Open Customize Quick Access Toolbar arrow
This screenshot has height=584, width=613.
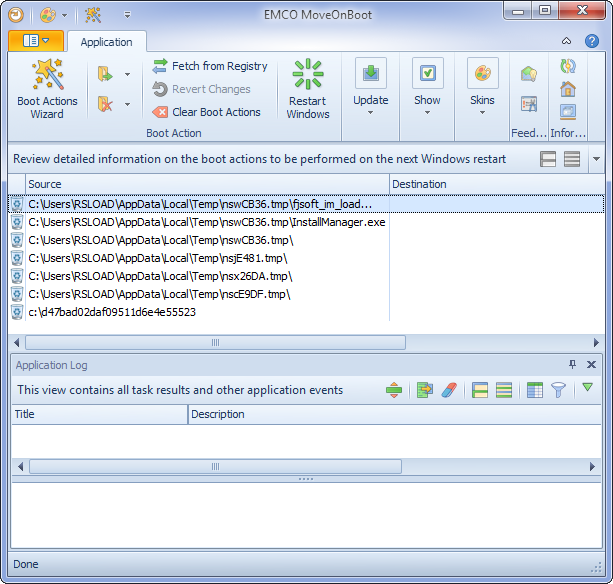point(127,15)
